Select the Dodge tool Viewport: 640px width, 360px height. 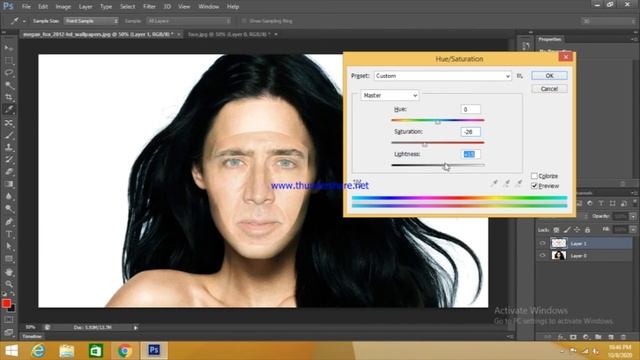(x=9, y=209)
